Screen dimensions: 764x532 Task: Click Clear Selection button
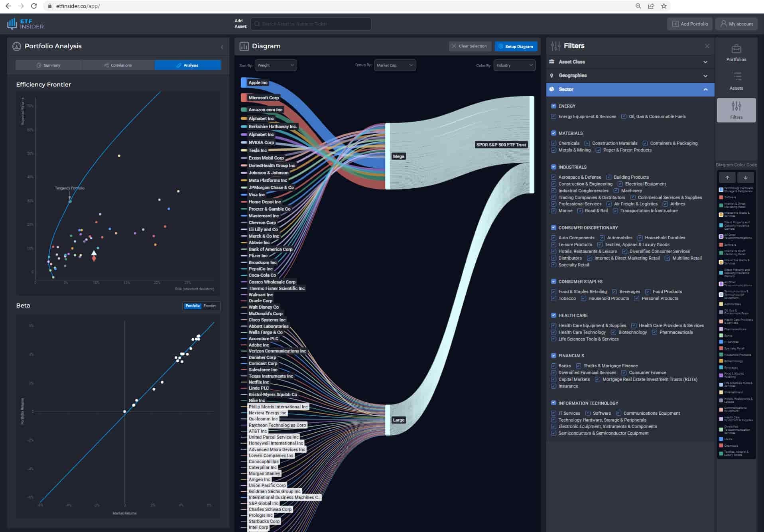click(x=469, y=46)
